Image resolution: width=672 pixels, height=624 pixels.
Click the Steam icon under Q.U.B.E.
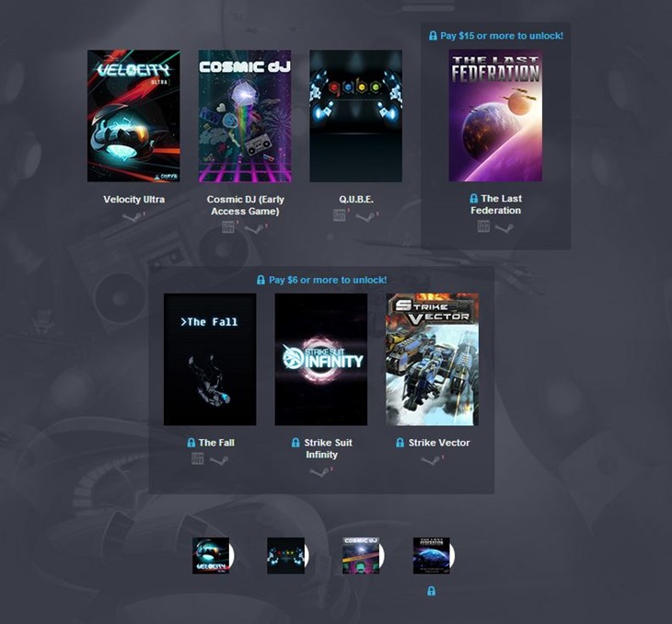pos(365,217)
